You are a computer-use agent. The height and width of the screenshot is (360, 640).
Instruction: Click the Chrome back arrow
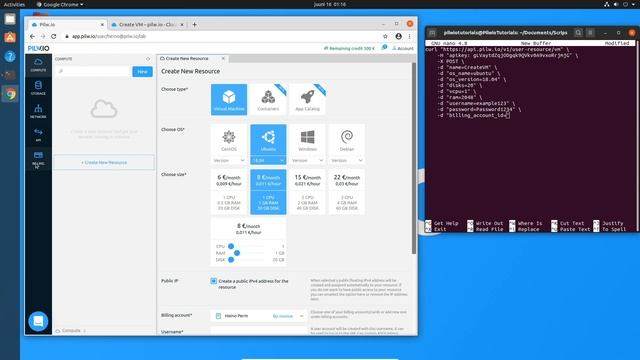click(x=32, y=36)
